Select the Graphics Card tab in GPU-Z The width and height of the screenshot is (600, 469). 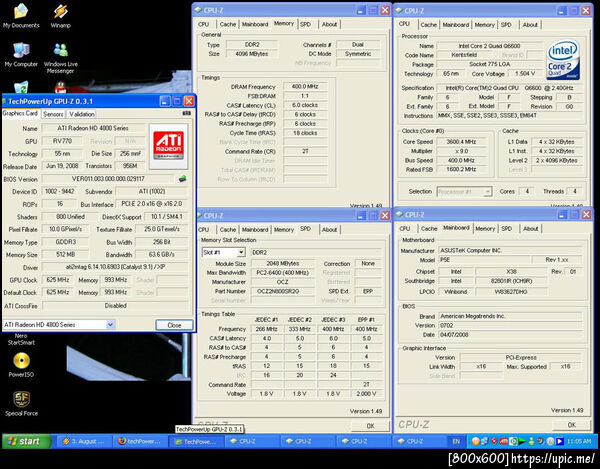pos(20,113)
